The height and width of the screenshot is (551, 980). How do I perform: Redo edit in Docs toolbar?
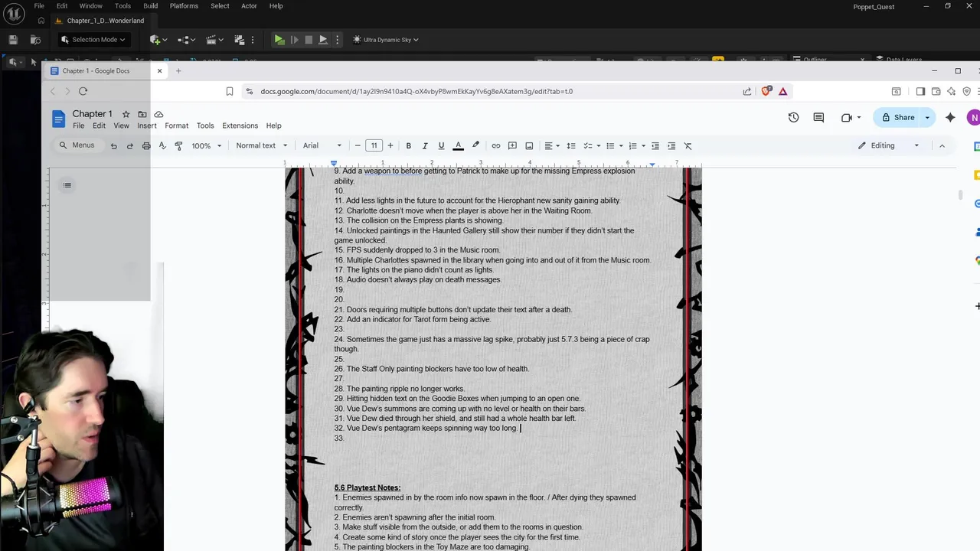coord(129,145)
